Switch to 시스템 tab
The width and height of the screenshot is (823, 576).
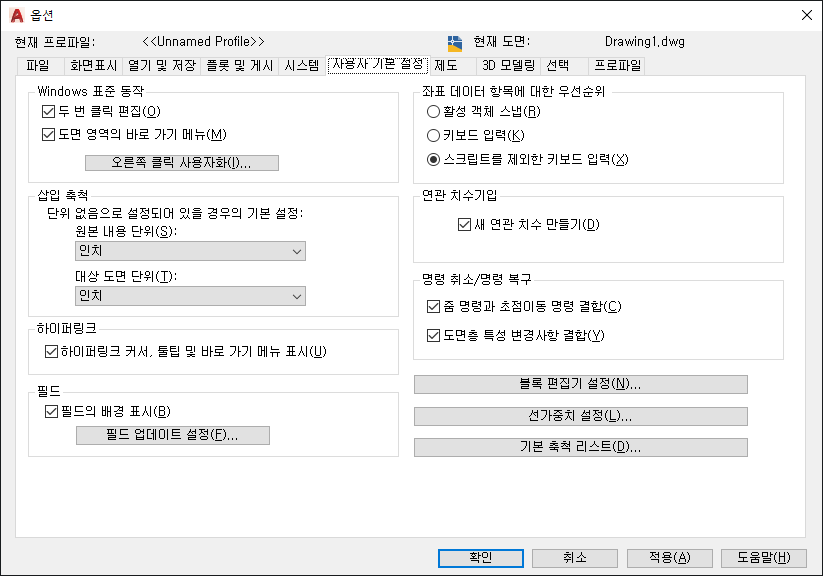pyautogui.click(x=302, y=66)
